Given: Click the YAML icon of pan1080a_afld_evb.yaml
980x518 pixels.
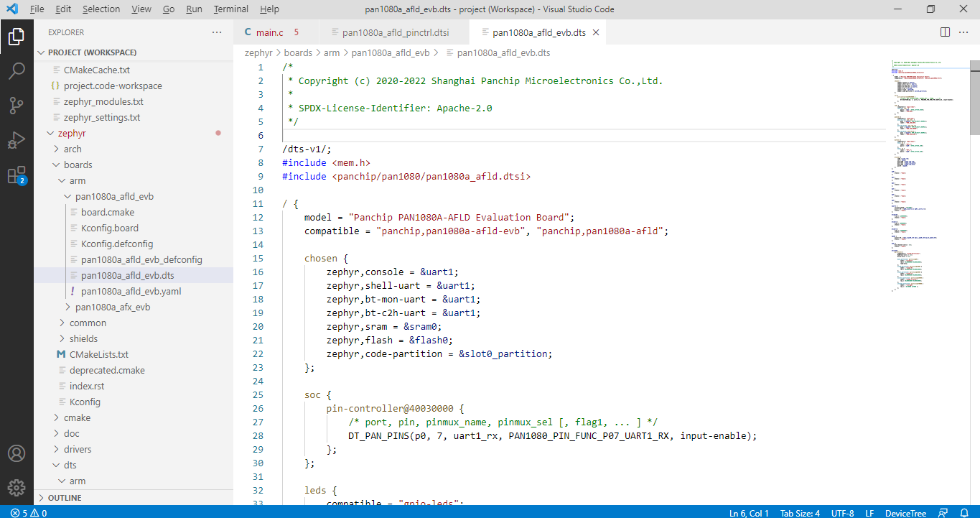Looking at the screenshot, I should coord(73,291).
